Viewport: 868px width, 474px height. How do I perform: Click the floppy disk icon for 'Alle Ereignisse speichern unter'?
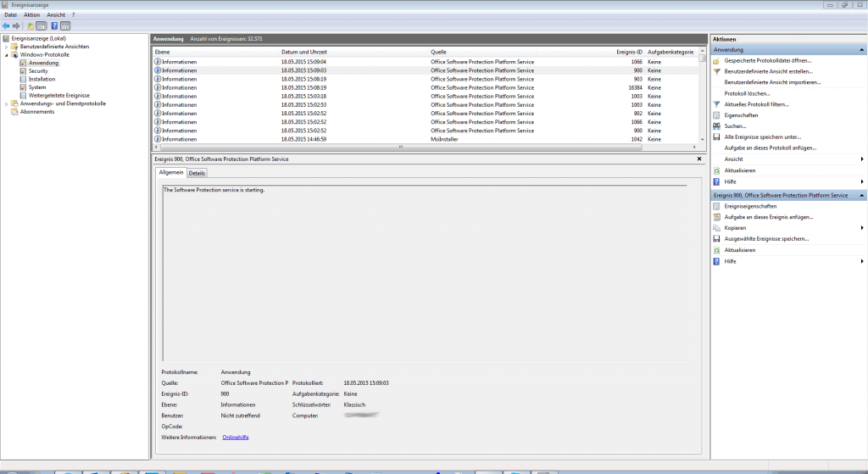coord(717,137)
